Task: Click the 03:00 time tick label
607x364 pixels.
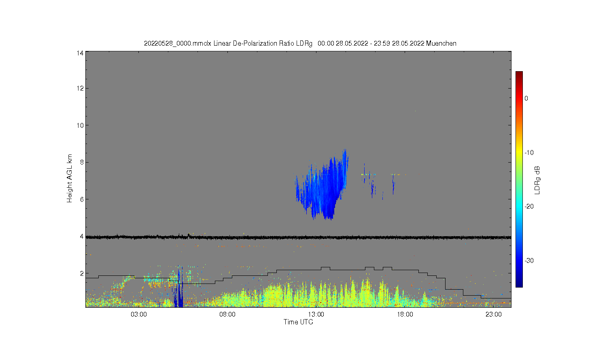Action: click(x=139, y=315)
